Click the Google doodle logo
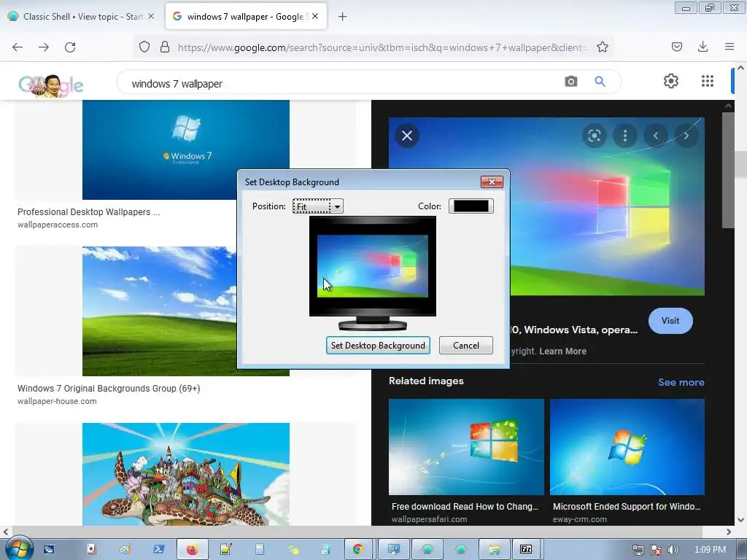This screenshot has height=560, width=747. click(x=51, y=85)
